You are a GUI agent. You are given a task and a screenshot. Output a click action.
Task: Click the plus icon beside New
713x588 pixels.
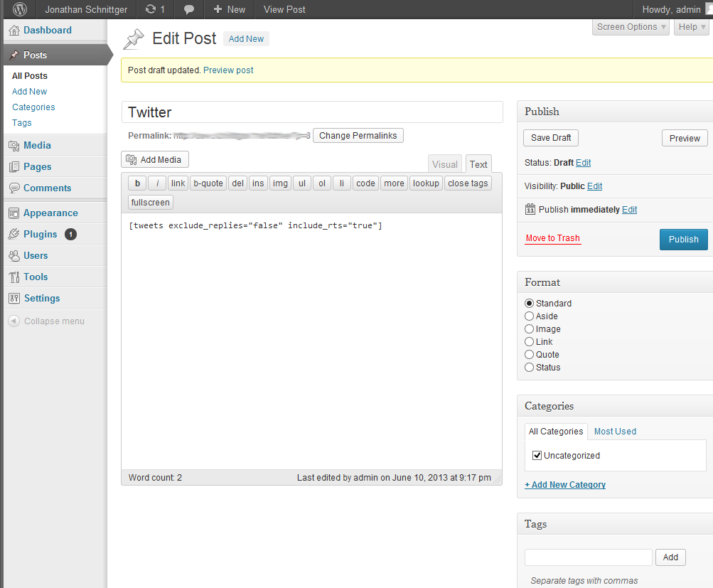[218, 9]
